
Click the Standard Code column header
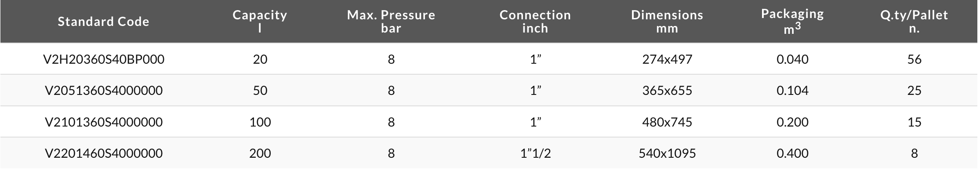[x=104, y=22]
